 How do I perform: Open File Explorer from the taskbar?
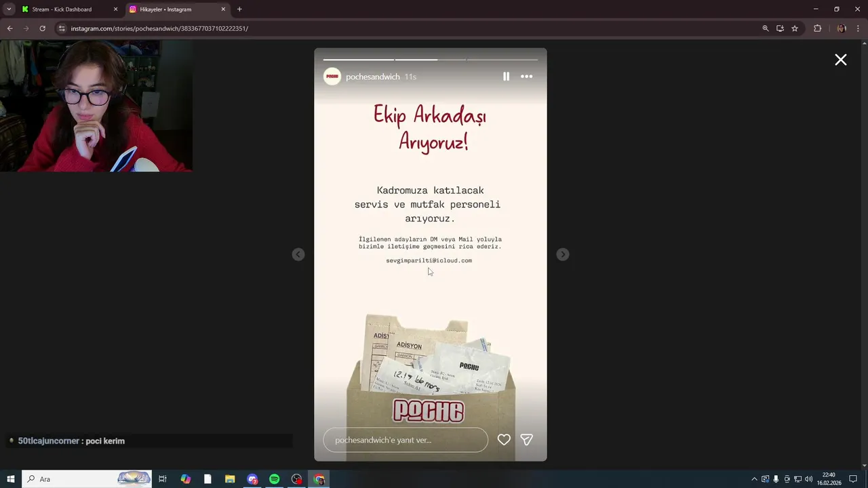click(x=230, y=479)
